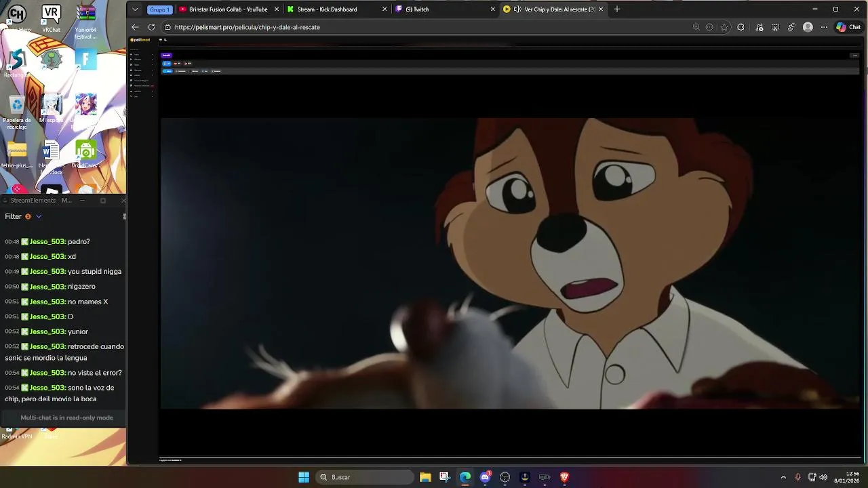The height and width of the screenshot is (488, 868).
Task: Click chat message "no viste el error?"
Action: click(95, 373)
